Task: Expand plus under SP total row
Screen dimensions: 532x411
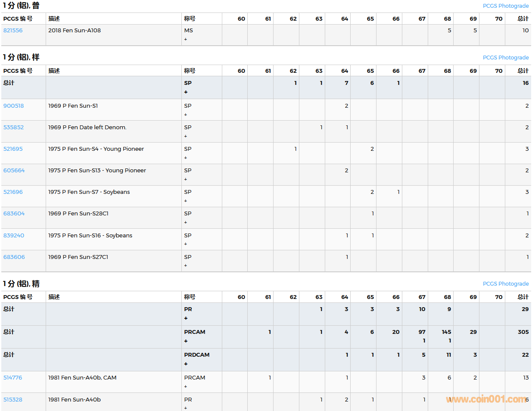Action: click(186, 92)
